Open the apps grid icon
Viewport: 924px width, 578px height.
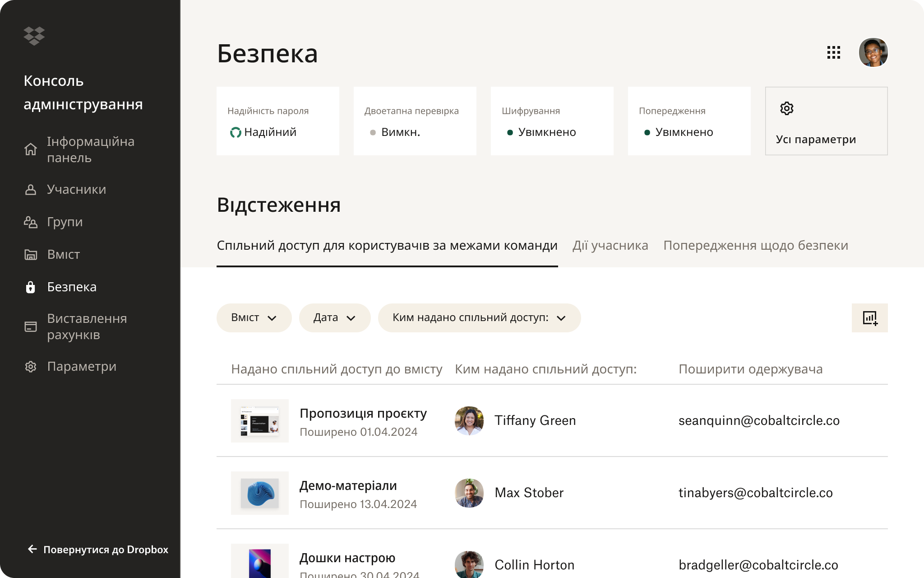tap(833, 52)
